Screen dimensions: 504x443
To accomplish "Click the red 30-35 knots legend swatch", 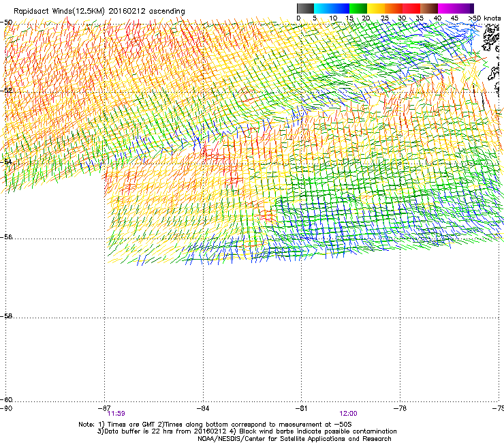I will click(x=411, y=8).
